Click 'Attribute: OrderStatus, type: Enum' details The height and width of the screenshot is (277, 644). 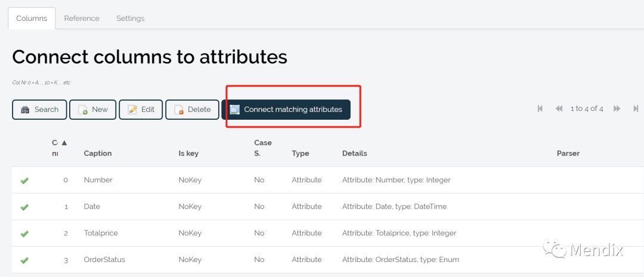pos(401,260)
